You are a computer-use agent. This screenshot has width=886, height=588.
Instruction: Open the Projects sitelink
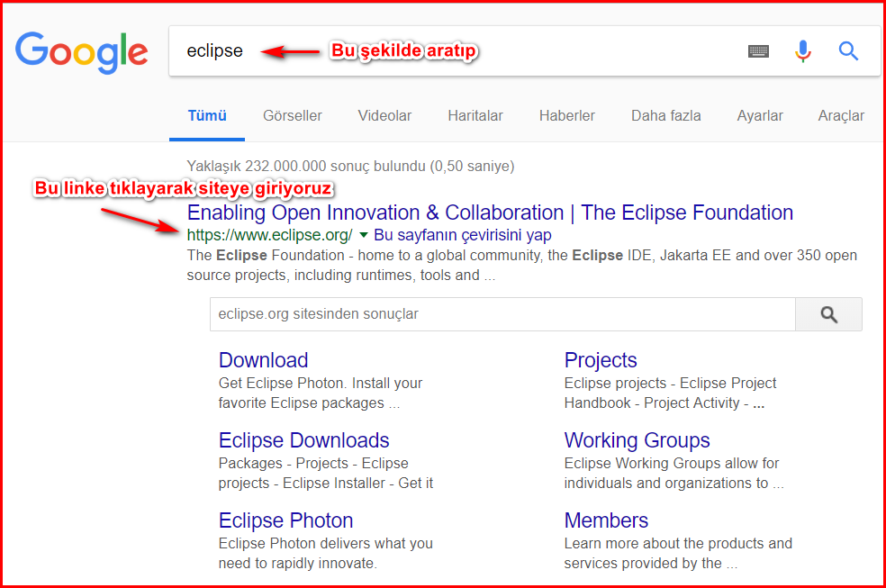tap(601, 360)
